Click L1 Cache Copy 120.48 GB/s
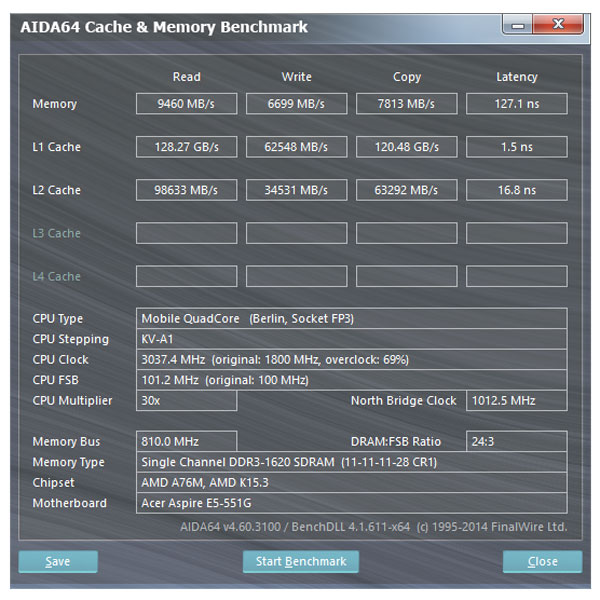The height and width of the screenshot is (600, 600). 406,147
